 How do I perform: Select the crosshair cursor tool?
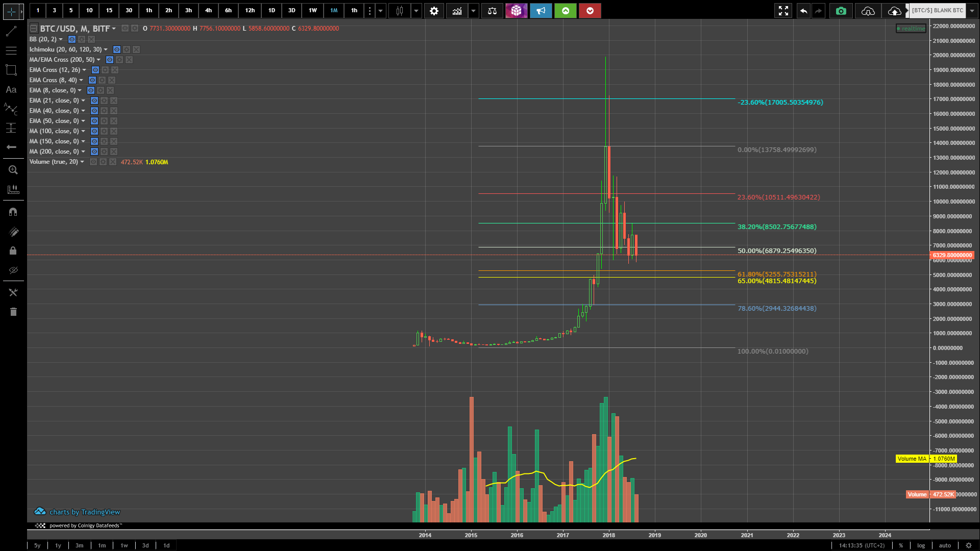pos(11,11)
